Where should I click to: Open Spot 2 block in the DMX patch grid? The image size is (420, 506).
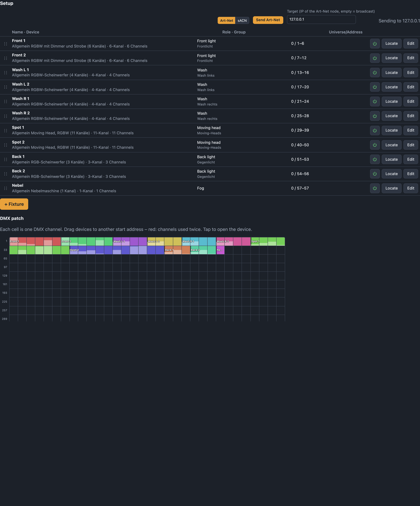point(117,250)
